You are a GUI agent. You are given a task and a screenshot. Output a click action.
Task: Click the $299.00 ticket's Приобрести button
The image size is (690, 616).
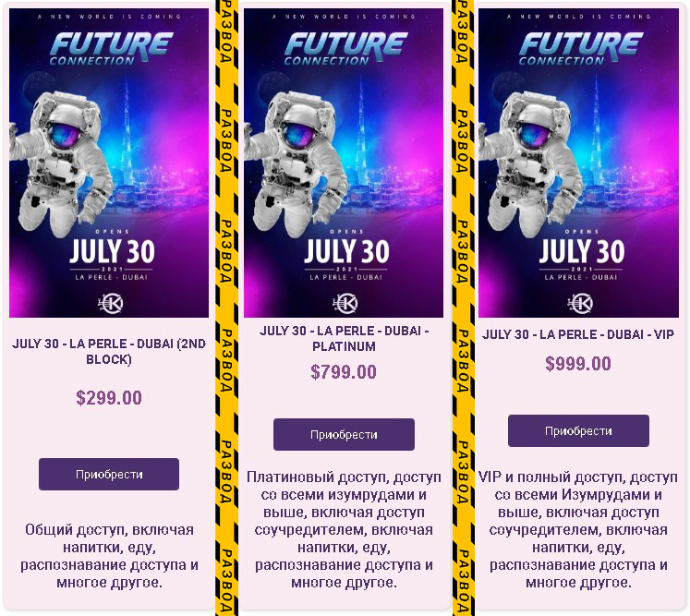pos(109,475)
